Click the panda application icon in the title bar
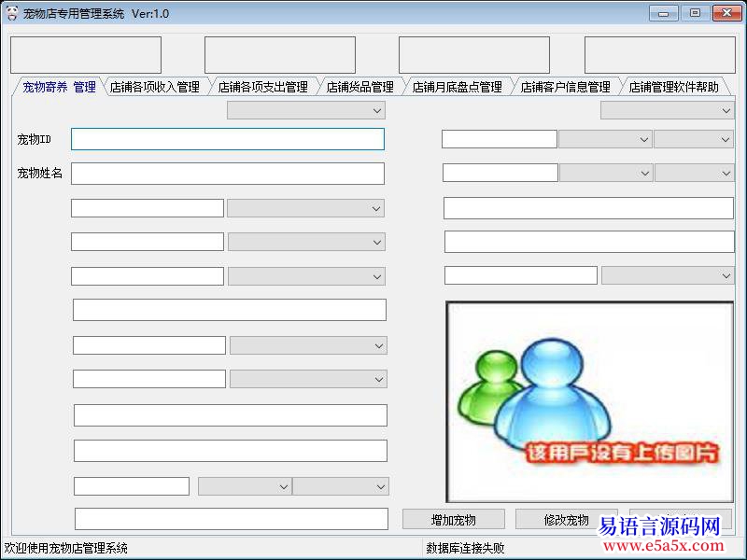Viewport: 747px width, 560px height. tap(13, 13)
